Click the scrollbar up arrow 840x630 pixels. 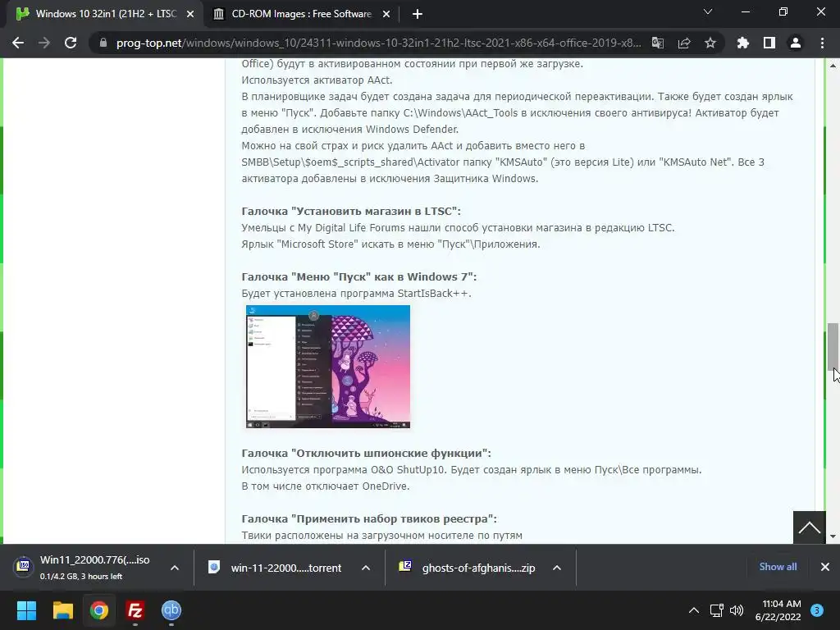(x=833, y=66)
